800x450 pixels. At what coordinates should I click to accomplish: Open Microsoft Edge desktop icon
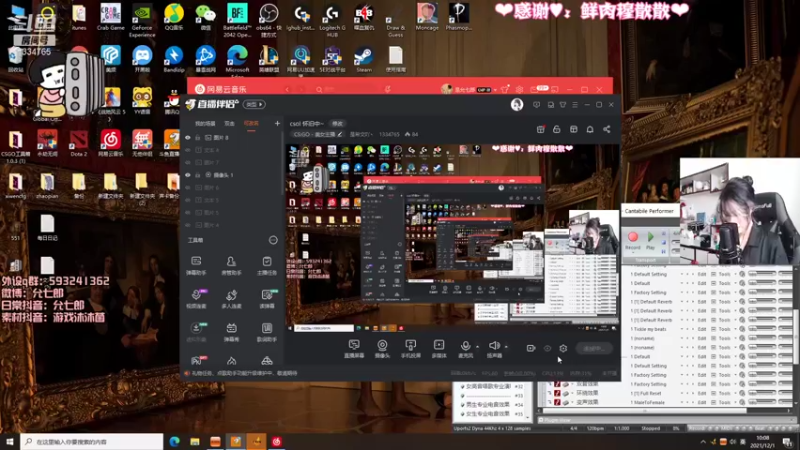[237, 60]
